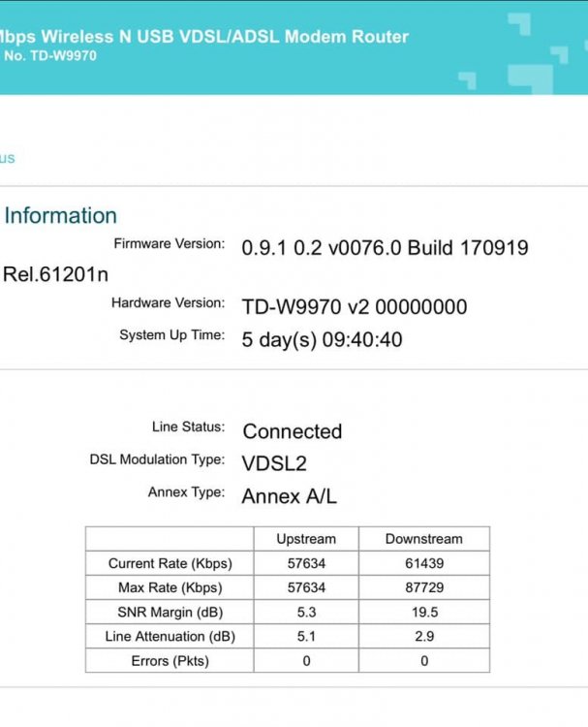Screen dimensions: 588x727
Task: Click the downstream max rate 87729
Action: 423,587
